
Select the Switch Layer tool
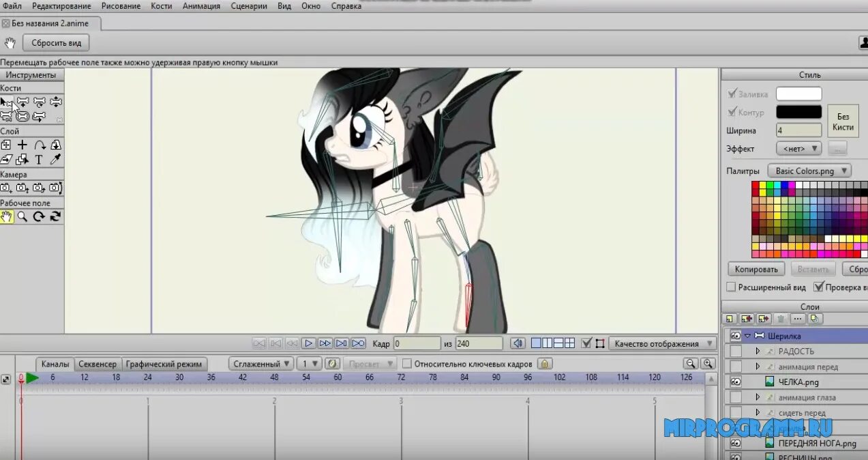coord(23,160)
